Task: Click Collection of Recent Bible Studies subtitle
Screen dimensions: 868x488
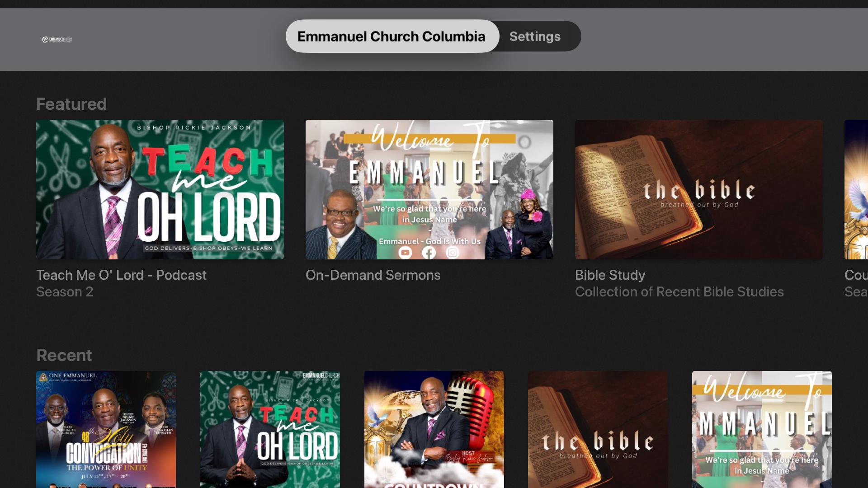Action: (x=679, y=292)
